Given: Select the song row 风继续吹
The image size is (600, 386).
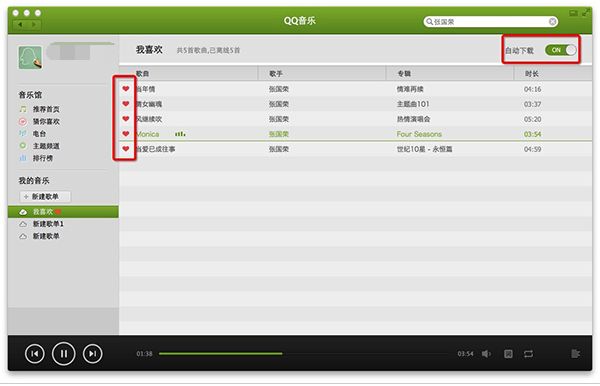Looking at the screenshot, I should click(x=355, y=119).
